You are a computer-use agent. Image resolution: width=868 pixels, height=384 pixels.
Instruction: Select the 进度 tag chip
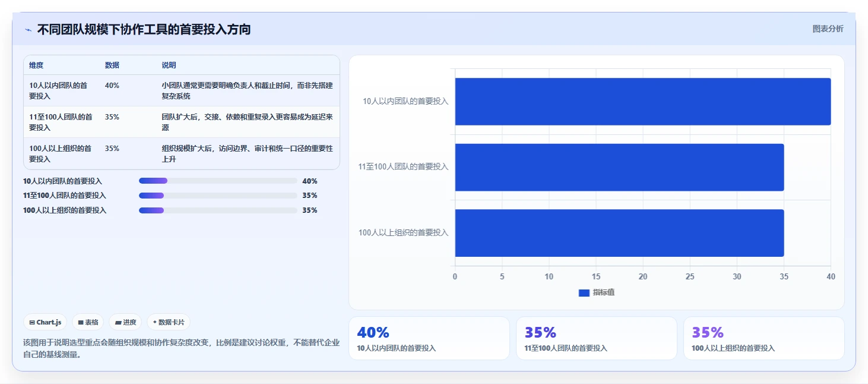tap(125, 322)
